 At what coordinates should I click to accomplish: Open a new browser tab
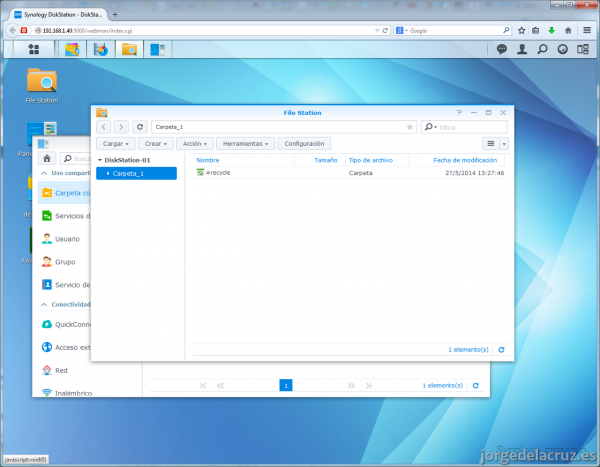pos(115,15)
